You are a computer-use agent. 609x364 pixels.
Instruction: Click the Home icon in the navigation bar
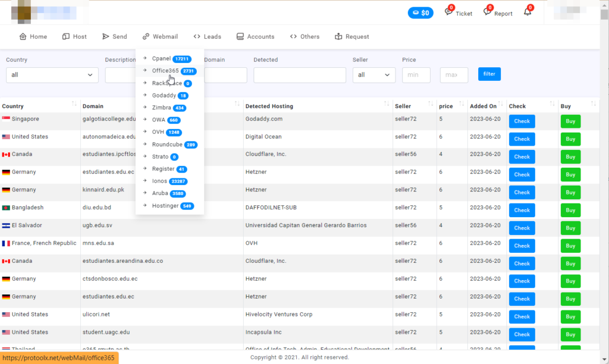23,37
